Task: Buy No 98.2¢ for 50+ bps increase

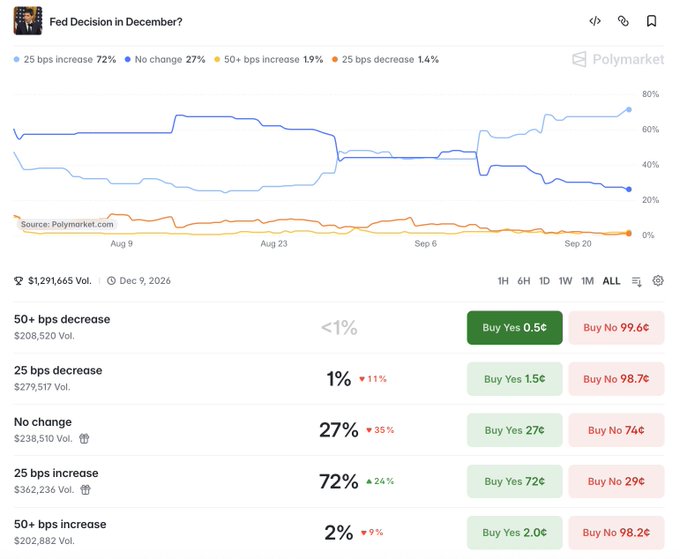Action: (x=616, y=533)
